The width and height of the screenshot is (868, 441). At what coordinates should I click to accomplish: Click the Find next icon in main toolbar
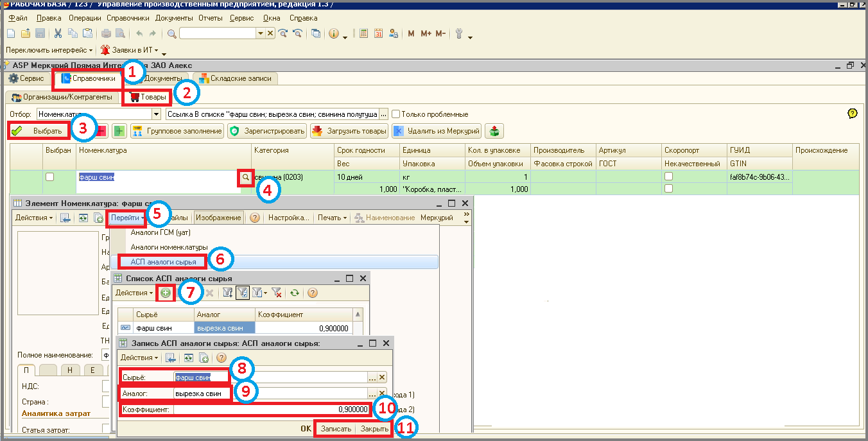coord(282,33)
